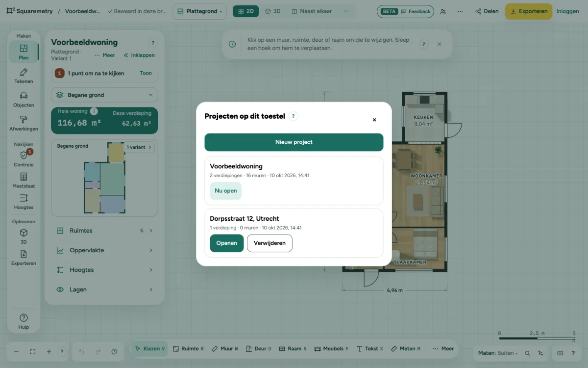
Task: Click the yellow Exporteren button
Action: [x=529, y=11]
